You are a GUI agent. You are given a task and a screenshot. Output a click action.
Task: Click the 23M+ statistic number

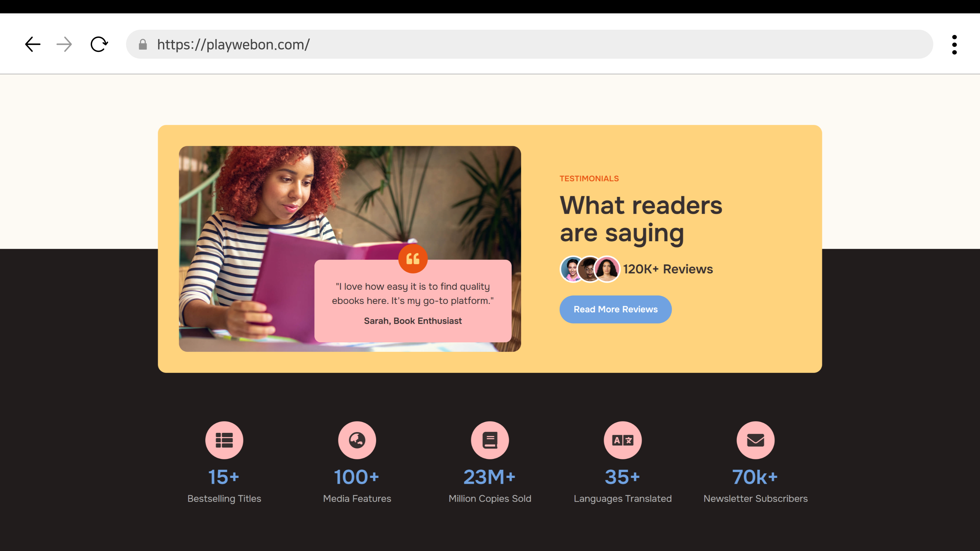click(490, 477)
